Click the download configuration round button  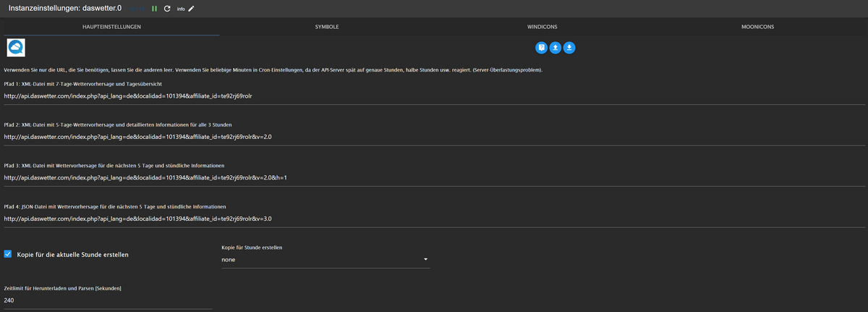[x=569, y=48]
